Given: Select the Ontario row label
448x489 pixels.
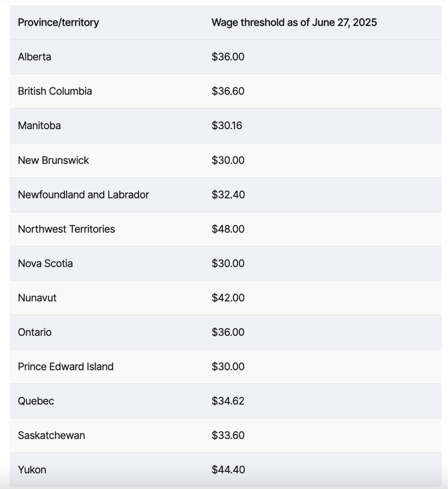Looking at the screenshot, I should tap(35, 333).
